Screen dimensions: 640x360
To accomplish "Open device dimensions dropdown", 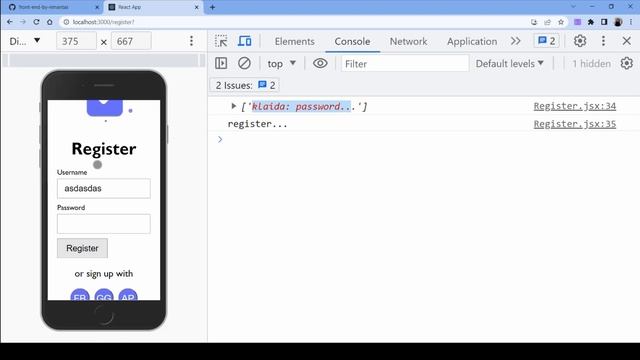I will (x=24, y=41).
